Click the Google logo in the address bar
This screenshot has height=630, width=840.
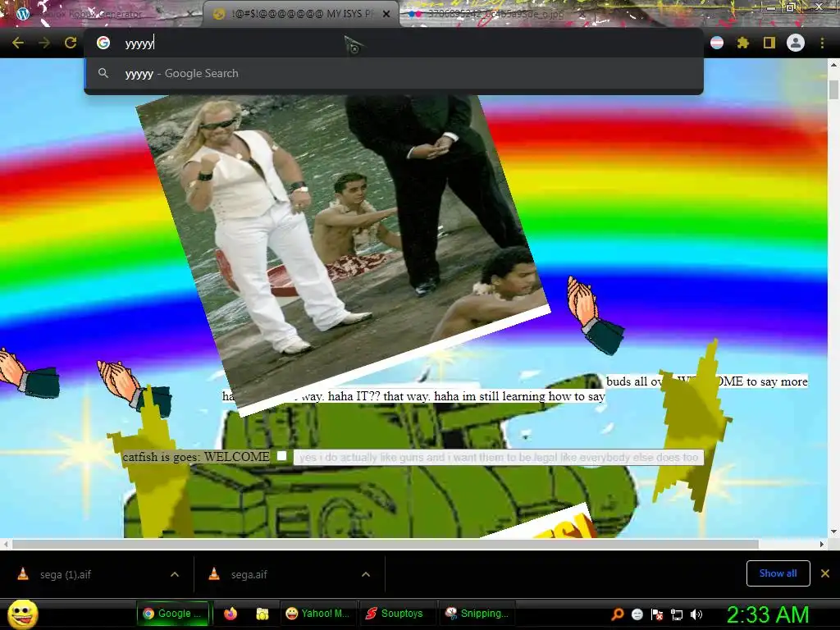pos(103,43)
